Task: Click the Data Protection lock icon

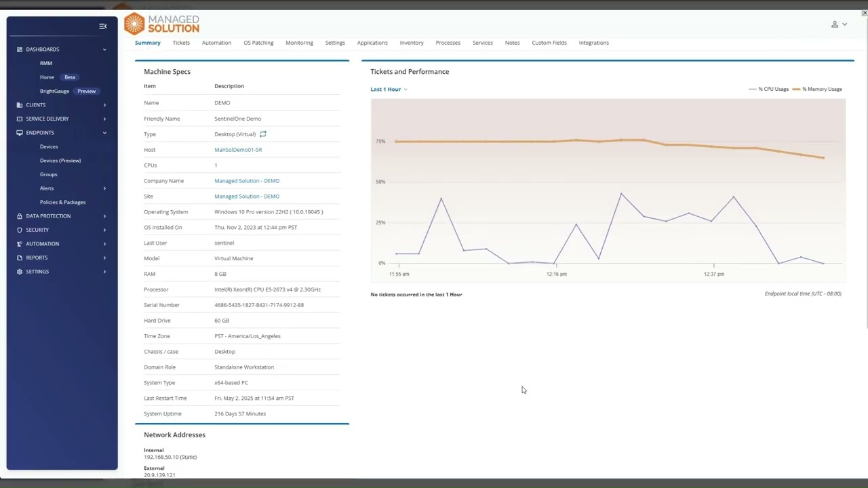Action: point(20,216)
